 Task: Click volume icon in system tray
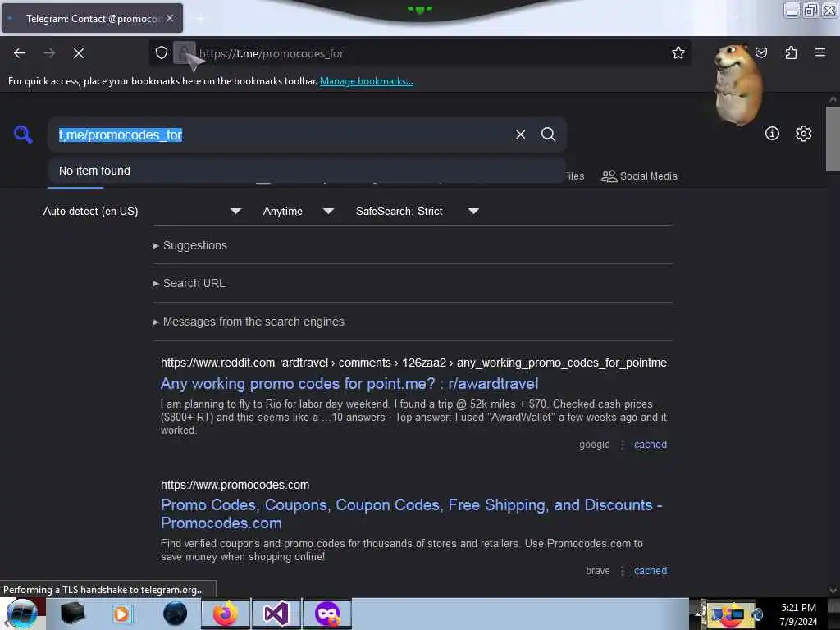(x=757, y=614)
